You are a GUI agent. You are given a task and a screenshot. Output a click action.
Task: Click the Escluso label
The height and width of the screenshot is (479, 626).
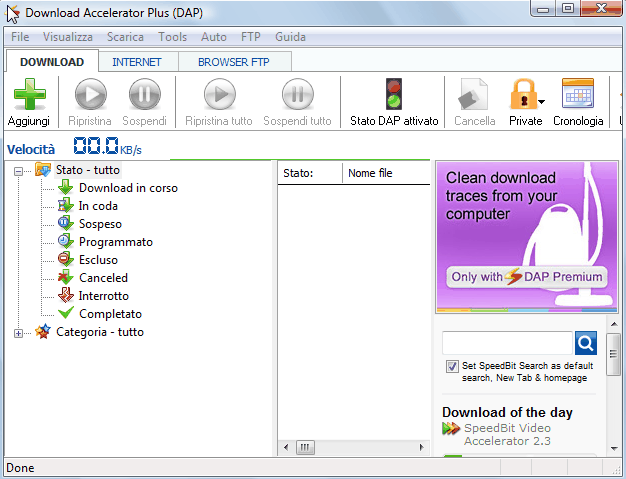click(x=98, y=260)
